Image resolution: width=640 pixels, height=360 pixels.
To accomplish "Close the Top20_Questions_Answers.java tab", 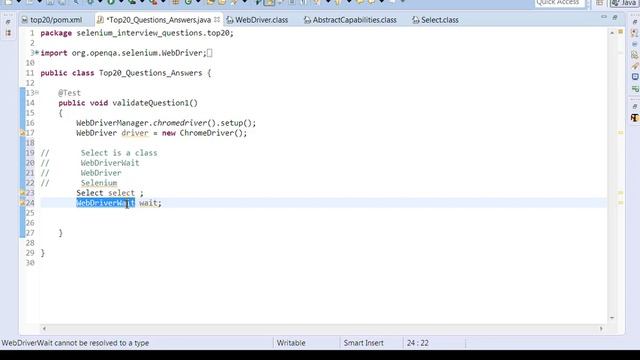I will click(217, 19).
